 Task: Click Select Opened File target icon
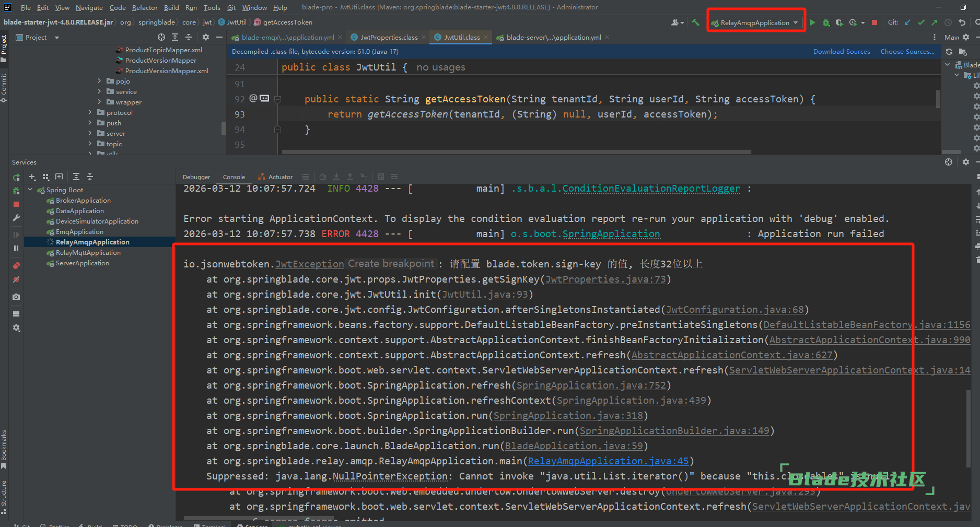[x=161, y=37]
